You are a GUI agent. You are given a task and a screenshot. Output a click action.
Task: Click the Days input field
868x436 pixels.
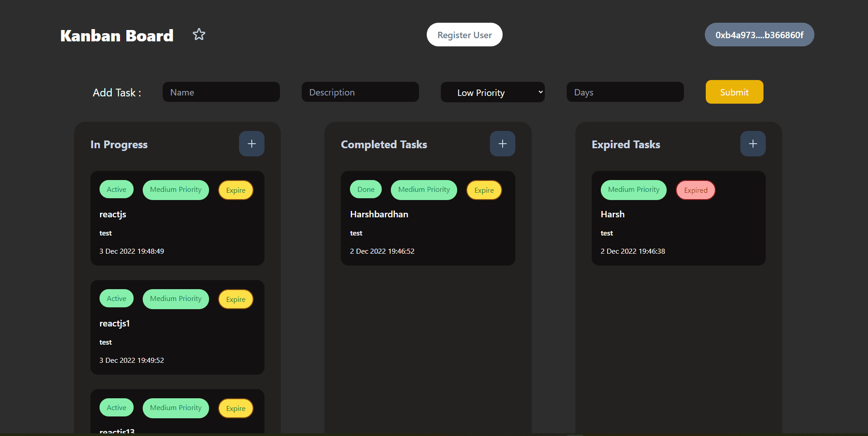[625, 92]
